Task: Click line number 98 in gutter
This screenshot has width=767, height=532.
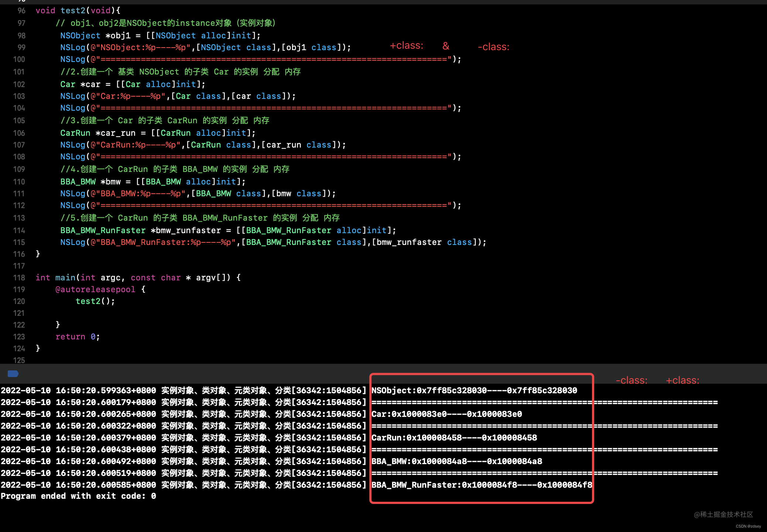Action: click(21, 36)
